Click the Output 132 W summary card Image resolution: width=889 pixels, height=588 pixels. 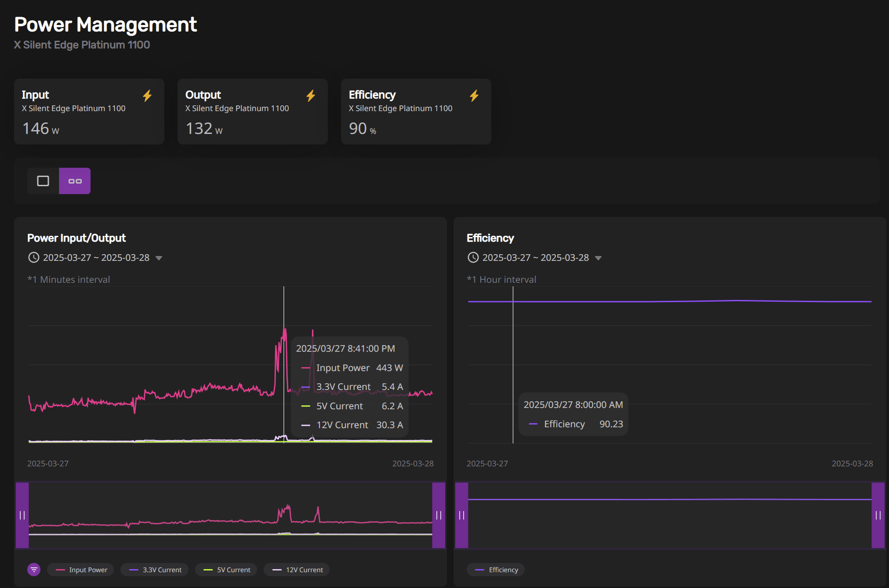coord(253,112)
